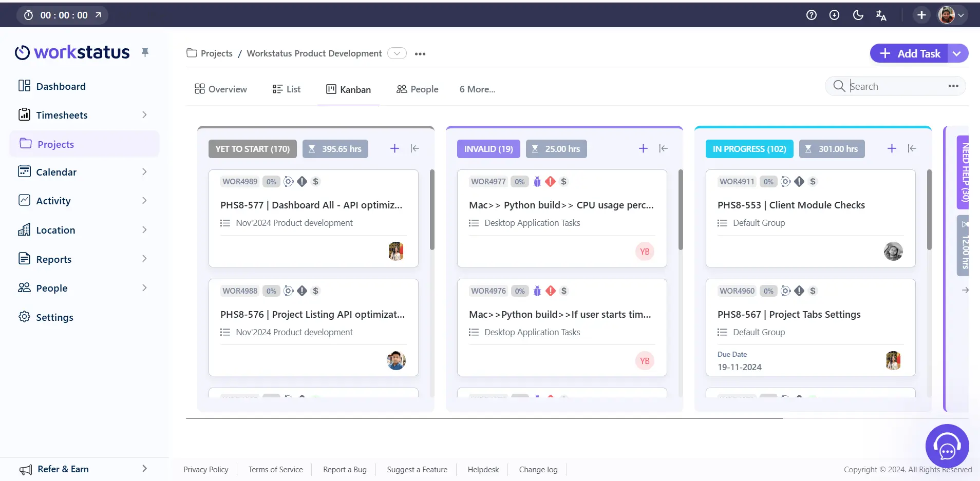Expand the Activity sidebar chevron
Image resolution: width=980 pixels, height=481 pixels.
click(x=144, y=201)
